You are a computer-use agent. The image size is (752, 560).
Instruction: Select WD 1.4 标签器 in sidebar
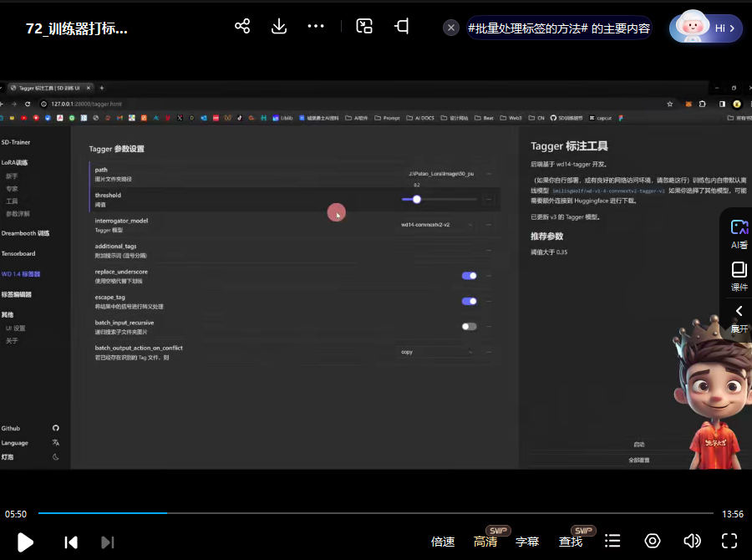click(x=21, y=274)
